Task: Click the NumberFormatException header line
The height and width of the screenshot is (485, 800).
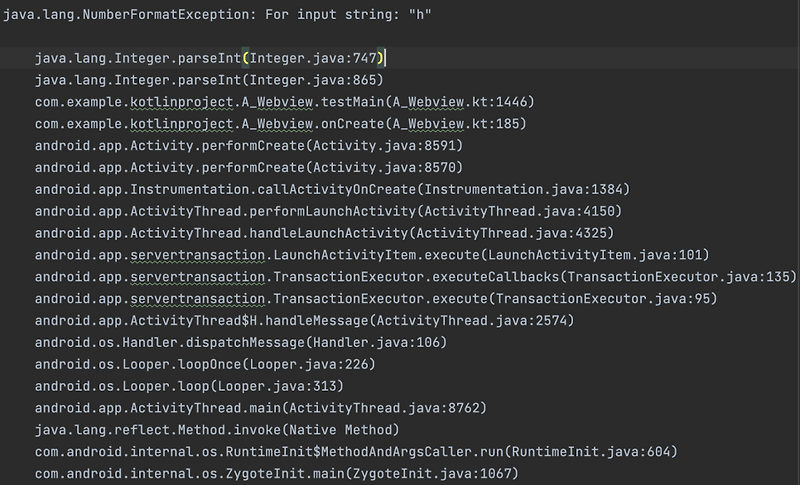Action: [217, 14]
